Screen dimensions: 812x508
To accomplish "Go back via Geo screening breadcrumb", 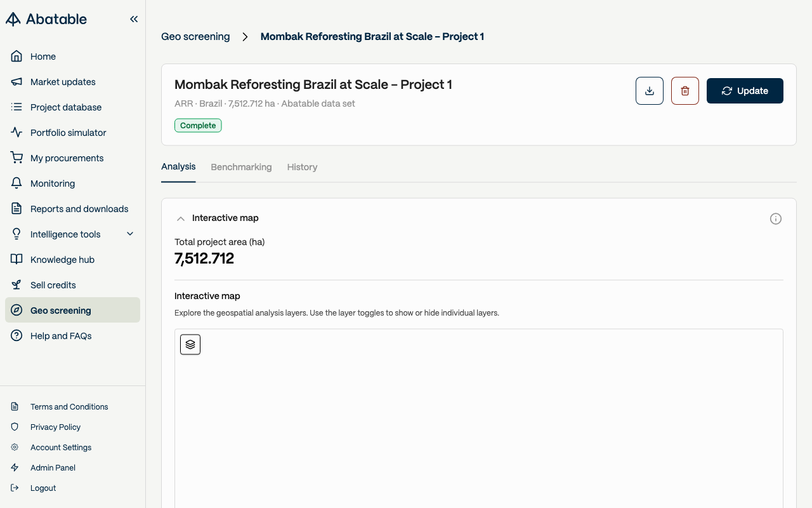I will [195, 37].
